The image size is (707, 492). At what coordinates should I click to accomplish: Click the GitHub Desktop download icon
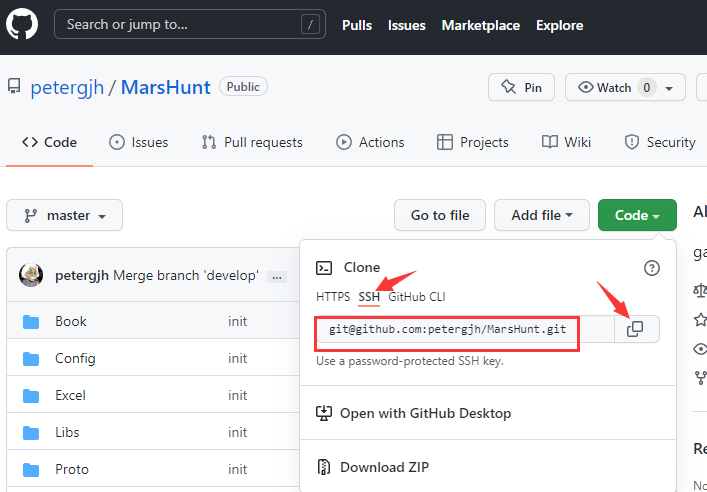click(324, 414)
